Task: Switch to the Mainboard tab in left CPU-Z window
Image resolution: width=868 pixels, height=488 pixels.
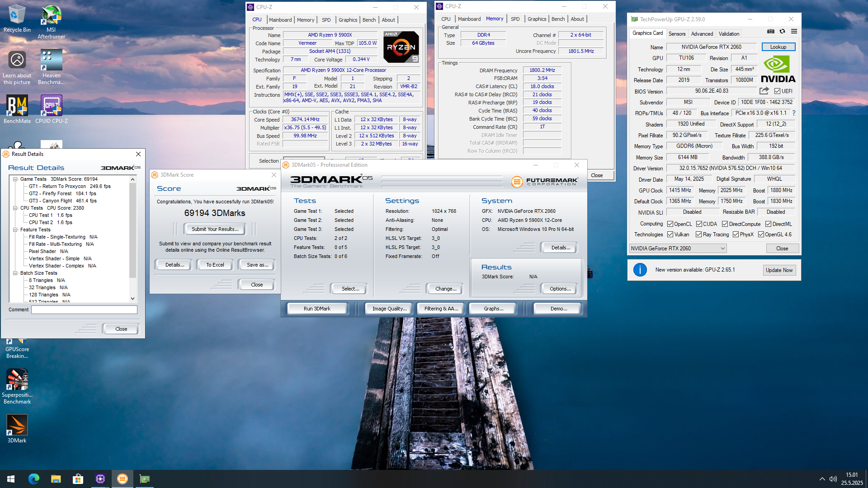Action: pos(280,20)
